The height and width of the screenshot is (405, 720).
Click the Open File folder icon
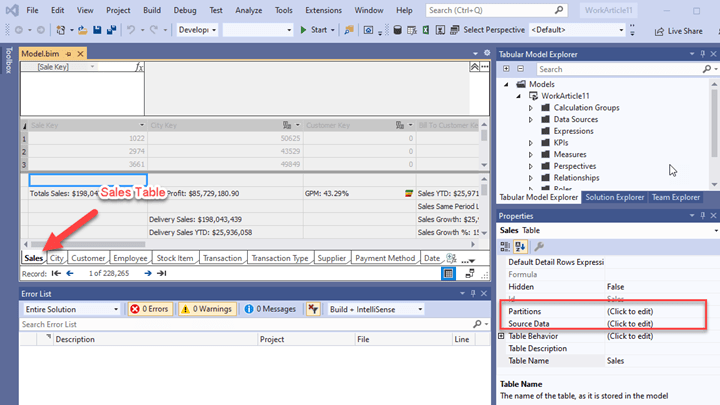pos(83,30)
